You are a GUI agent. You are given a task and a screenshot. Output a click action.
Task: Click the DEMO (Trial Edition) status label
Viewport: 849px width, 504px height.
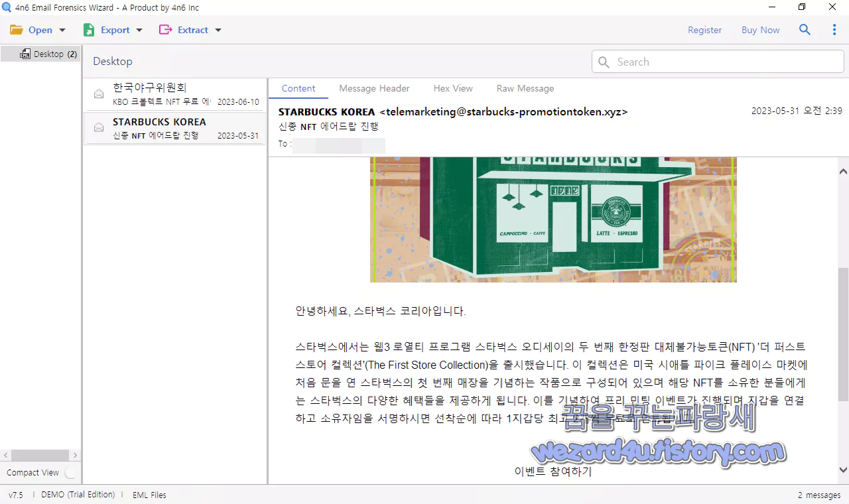78,495
